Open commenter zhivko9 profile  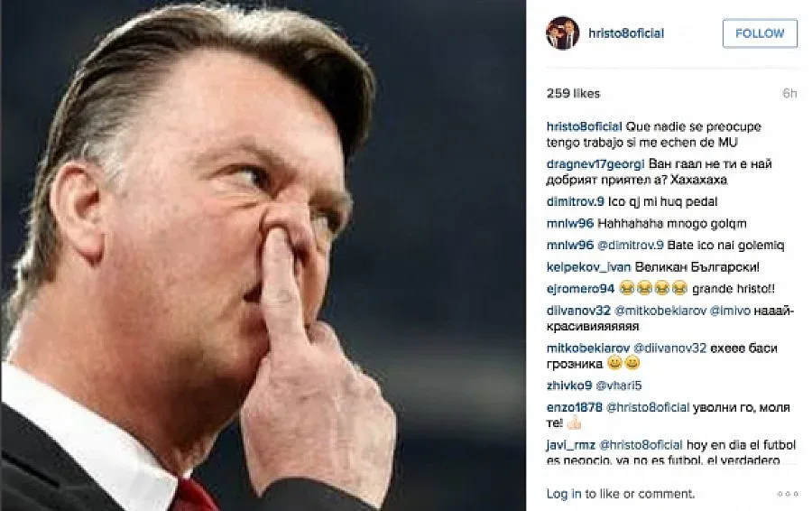pos(569,386)
